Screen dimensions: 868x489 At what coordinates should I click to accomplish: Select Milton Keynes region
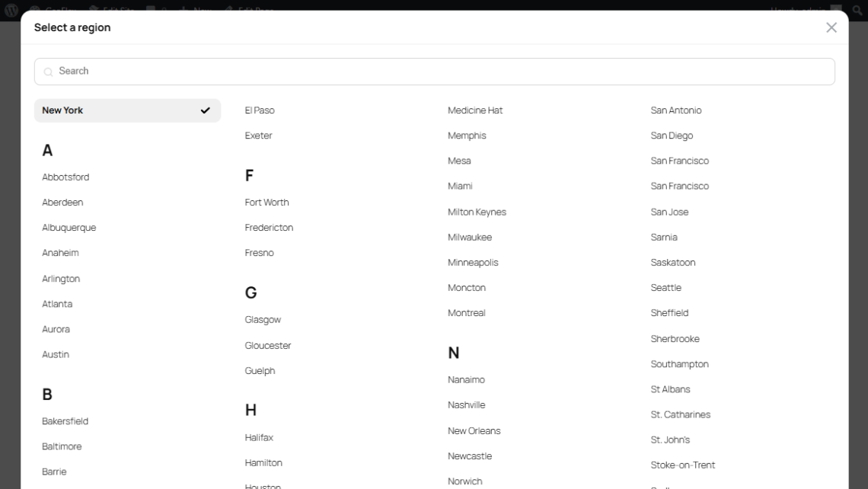click(477, 212)
